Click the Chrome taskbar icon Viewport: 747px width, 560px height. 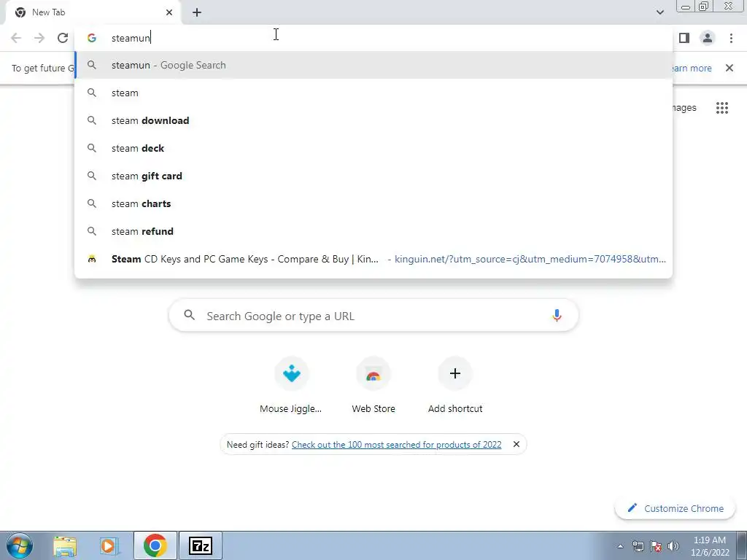pos(155,545)
